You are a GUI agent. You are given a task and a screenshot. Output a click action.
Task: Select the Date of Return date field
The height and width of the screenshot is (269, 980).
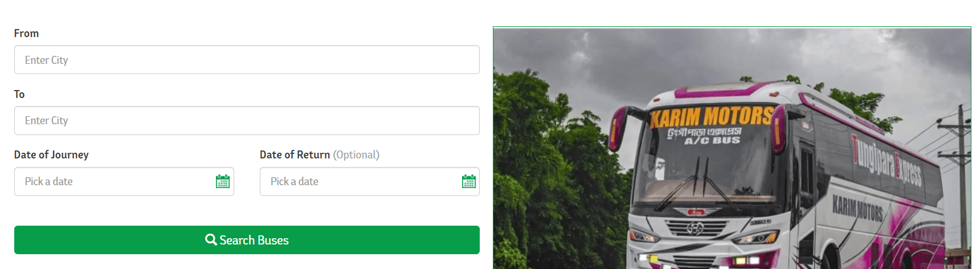point(370,181)
